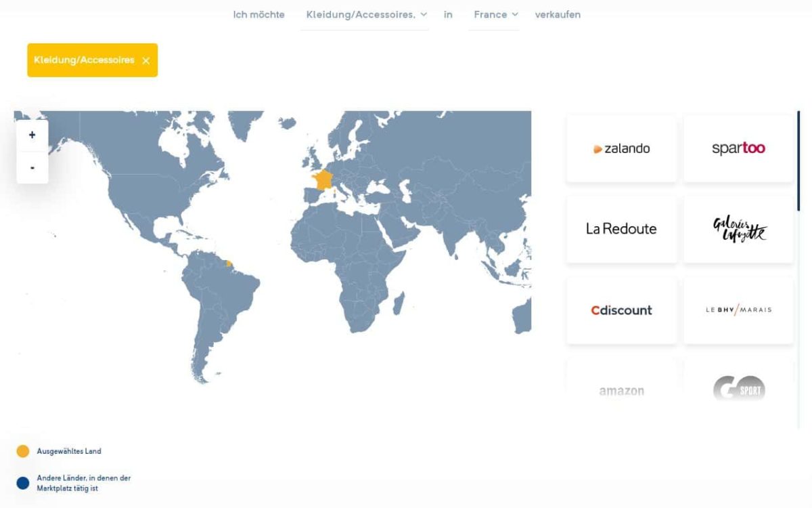Click the marketplace list scrollbar
The width and height of the screenshot is (812, 508).
[798, 163]
